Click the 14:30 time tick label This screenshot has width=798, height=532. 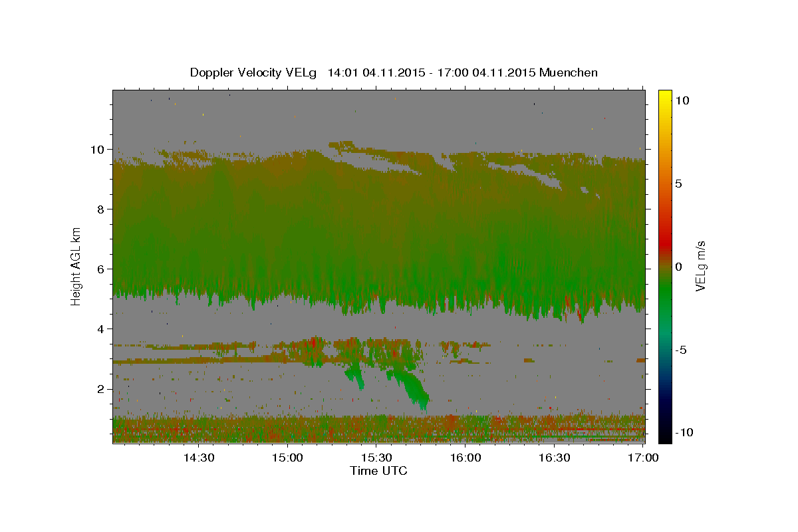coord(198,458)
